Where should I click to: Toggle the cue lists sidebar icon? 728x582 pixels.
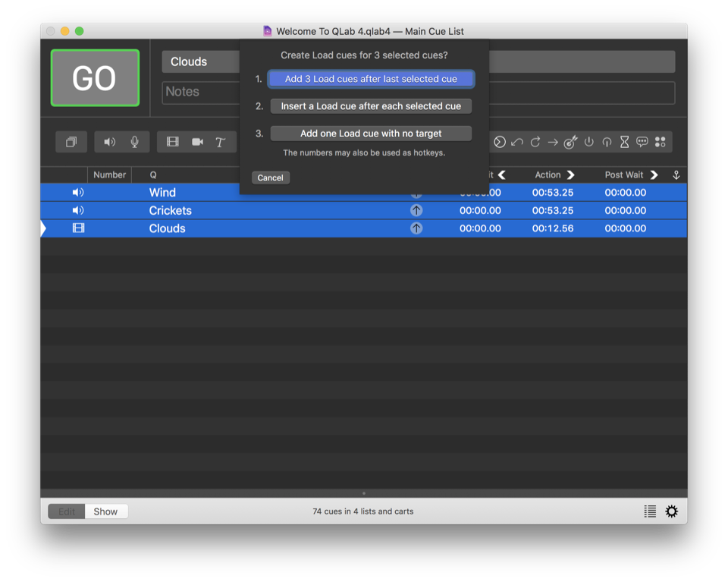point(650,511)
